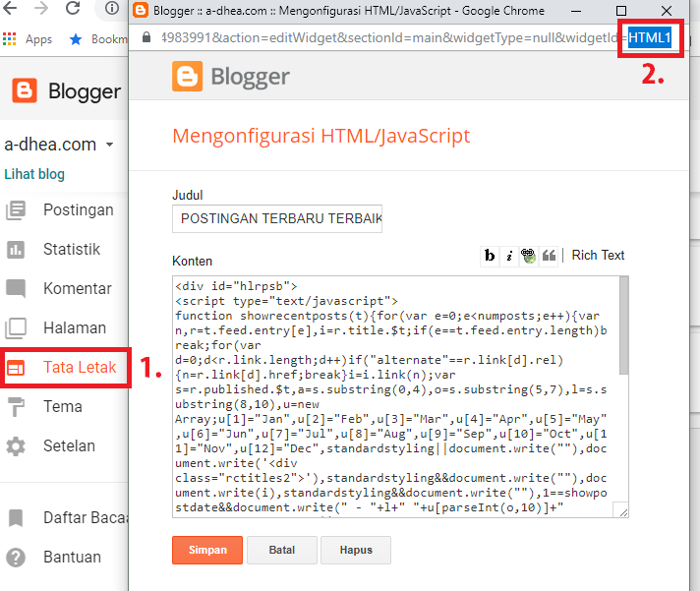Click the Tema paint roller icon
Screen dimensions: 700x591
pos(16,407)
